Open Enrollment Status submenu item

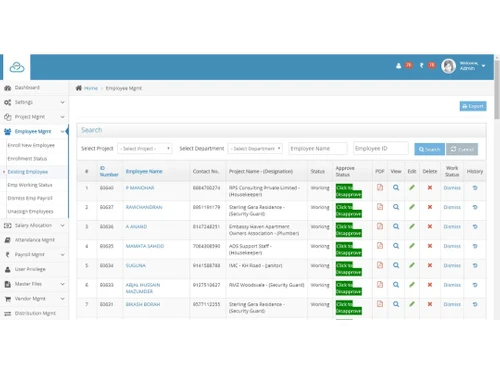27,159
